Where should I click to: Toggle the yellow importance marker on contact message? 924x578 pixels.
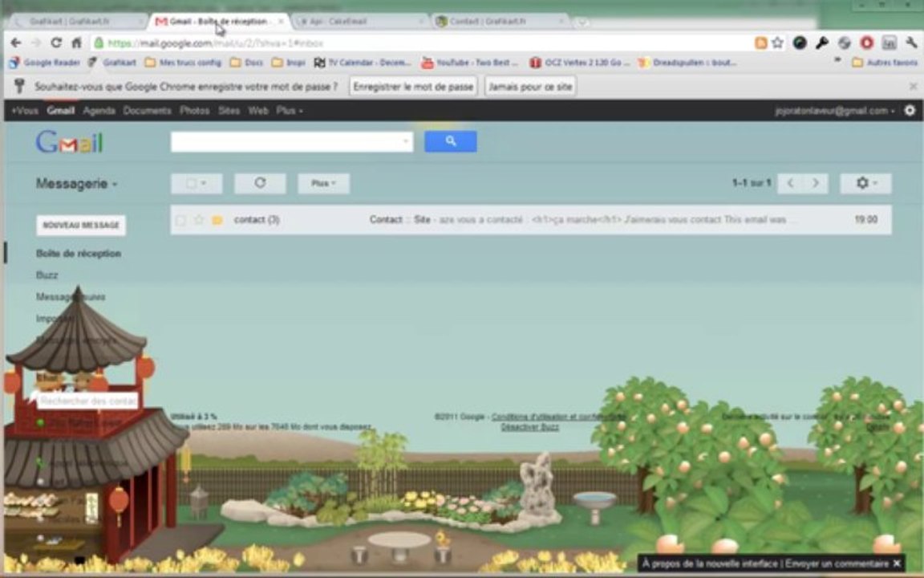coord(217,220)
